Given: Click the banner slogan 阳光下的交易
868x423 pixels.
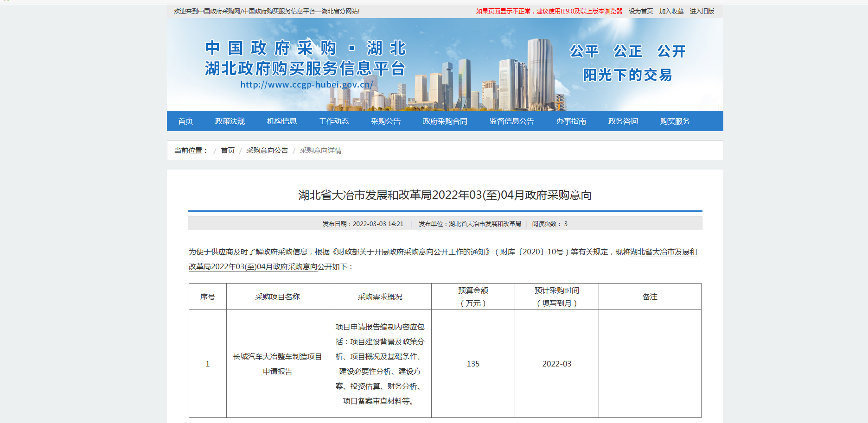Looking at the screenshot, I should [627, 75].
